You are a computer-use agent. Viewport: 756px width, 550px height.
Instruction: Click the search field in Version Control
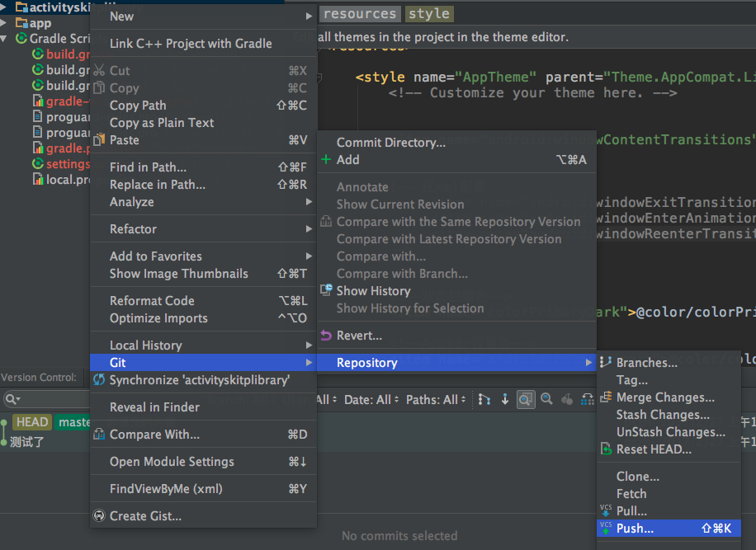tap(47, 399)
